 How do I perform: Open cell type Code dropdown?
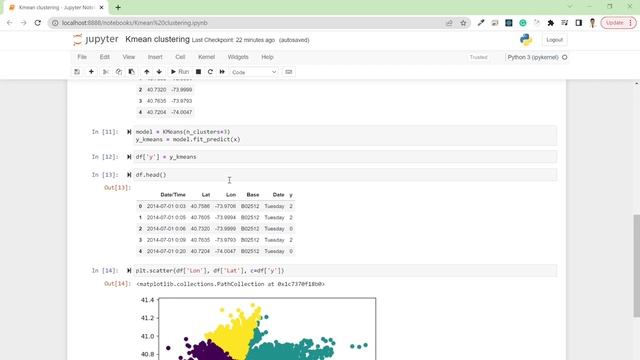tap(254, 72)
